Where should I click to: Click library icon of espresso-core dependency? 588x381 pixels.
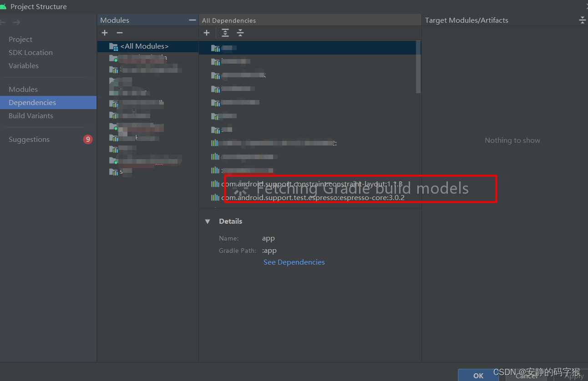click(215, 198)
